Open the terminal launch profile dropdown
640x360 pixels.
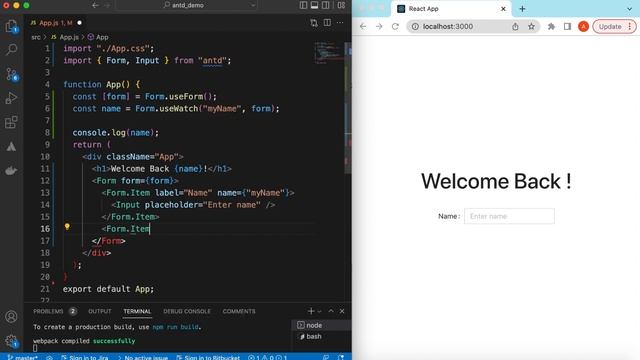pyautogui.click(x=319, y=311)
